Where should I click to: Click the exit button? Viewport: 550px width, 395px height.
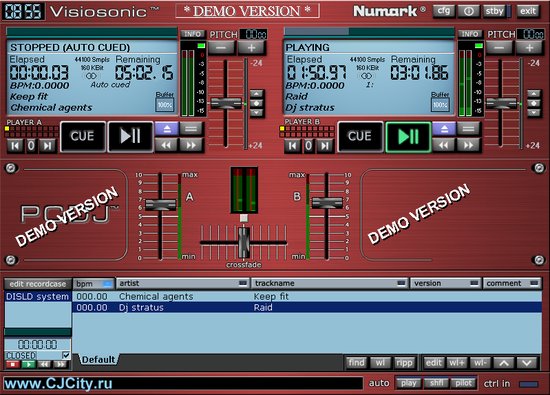[x=528, y=11]
